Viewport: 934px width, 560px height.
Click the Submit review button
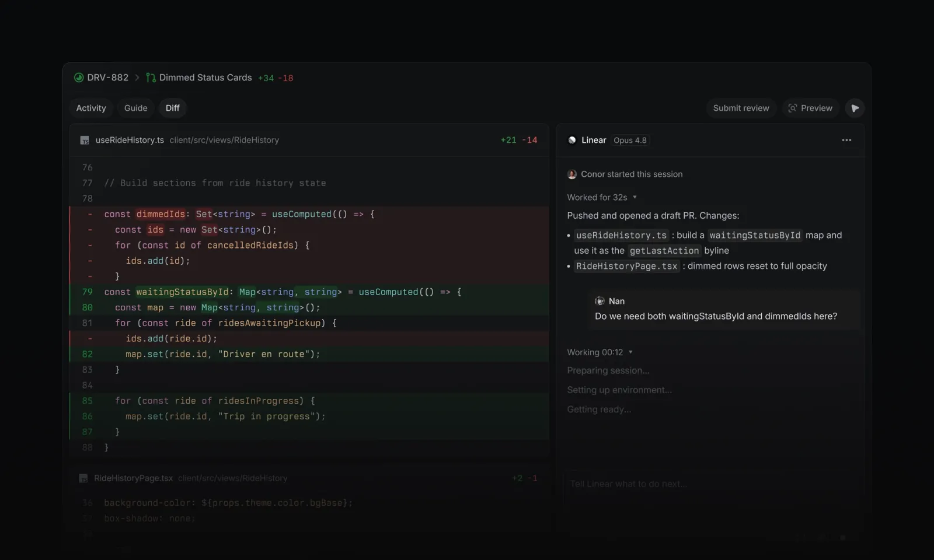pos(741,108)
